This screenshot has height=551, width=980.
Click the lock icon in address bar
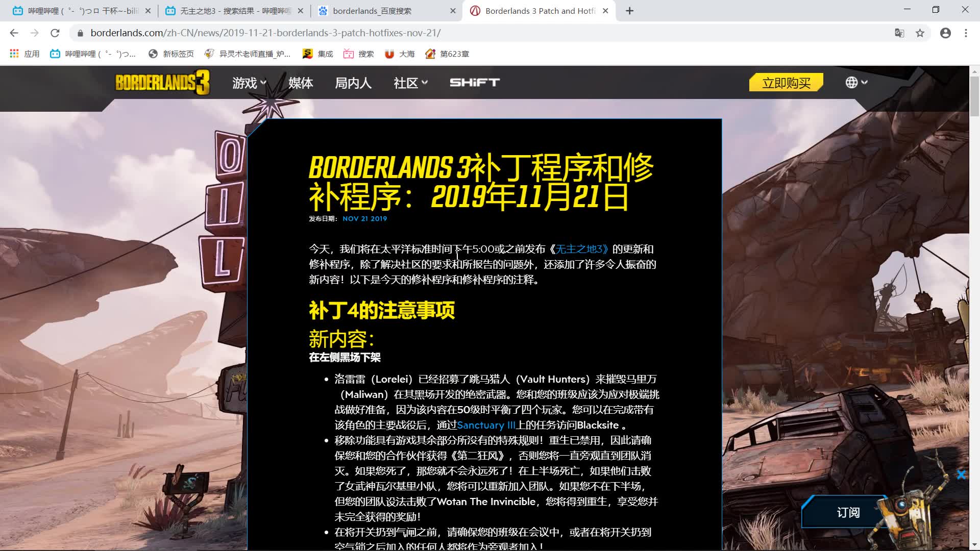(80, 33)
